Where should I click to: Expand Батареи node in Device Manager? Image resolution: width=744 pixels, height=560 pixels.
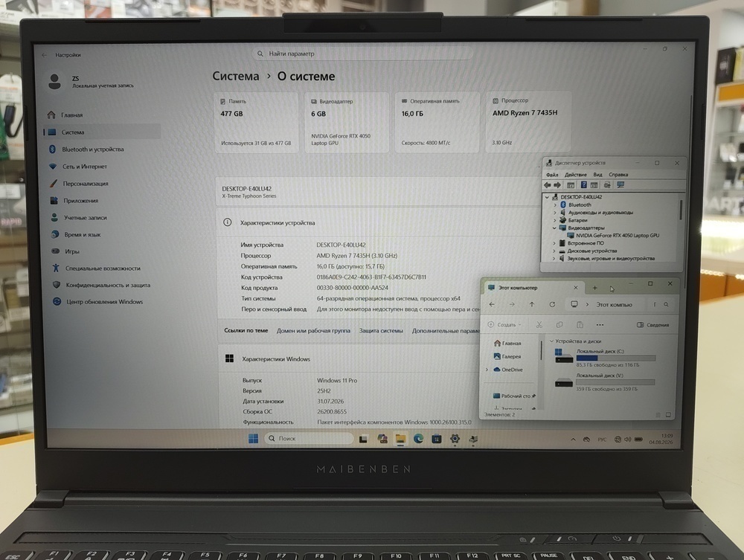point(555,220)
